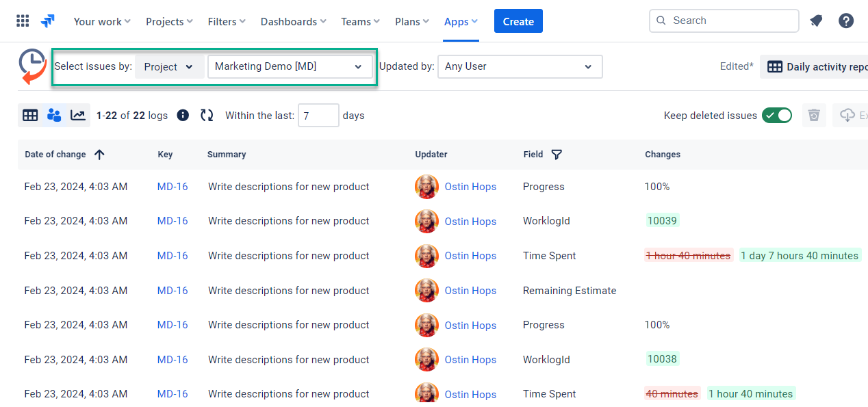Viewport: 868px width, 407px height.
Task: Click the Within the last days input
Action: pyautogui.click(x=318, y=116)
